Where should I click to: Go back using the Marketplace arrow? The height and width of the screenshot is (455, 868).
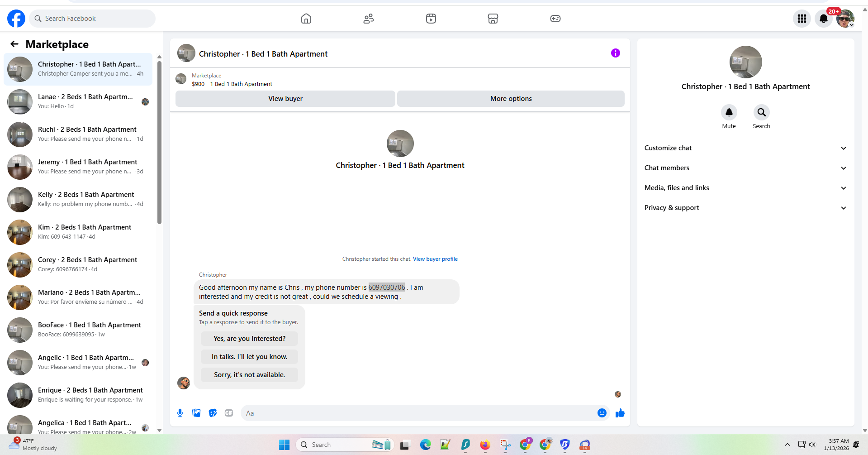[14, 44]
